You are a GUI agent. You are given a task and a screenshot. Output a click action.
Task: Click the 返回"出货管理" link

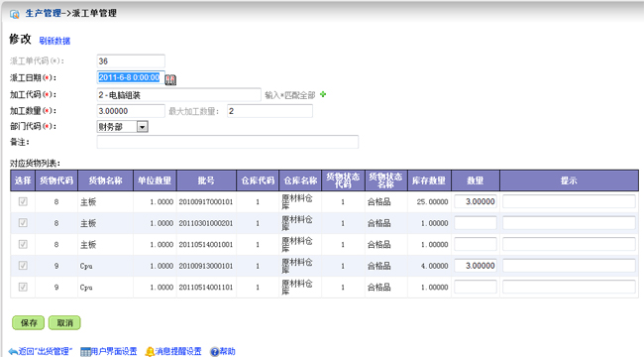coord(46,352)
